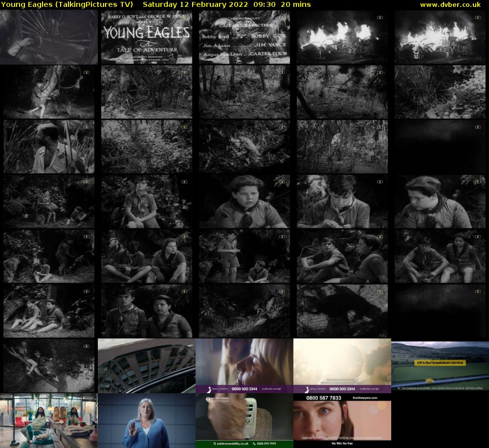The image size is (489, 448).
Task: Open close-up of two scouts staring ahead
Action: click(x=147, y=311)
